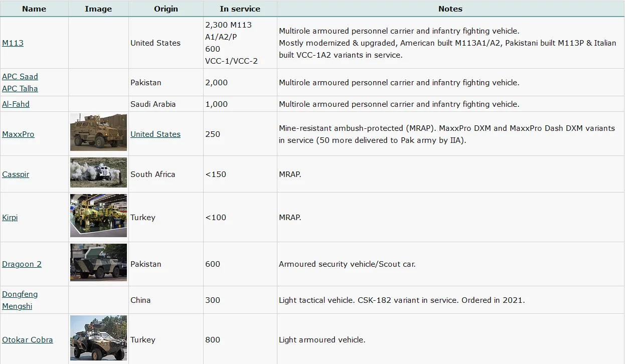625x364 pixels.
Task: Open the MaxxPro vehicle link
Action: (x=18, y=134)
